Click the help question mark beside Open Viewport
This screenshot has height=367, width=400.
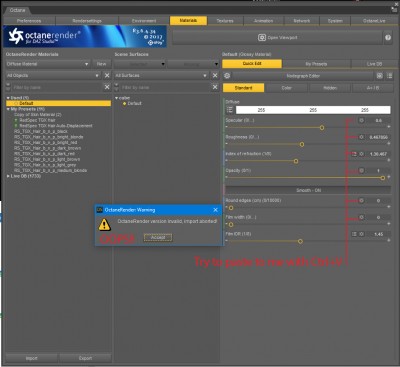[388, 38]
